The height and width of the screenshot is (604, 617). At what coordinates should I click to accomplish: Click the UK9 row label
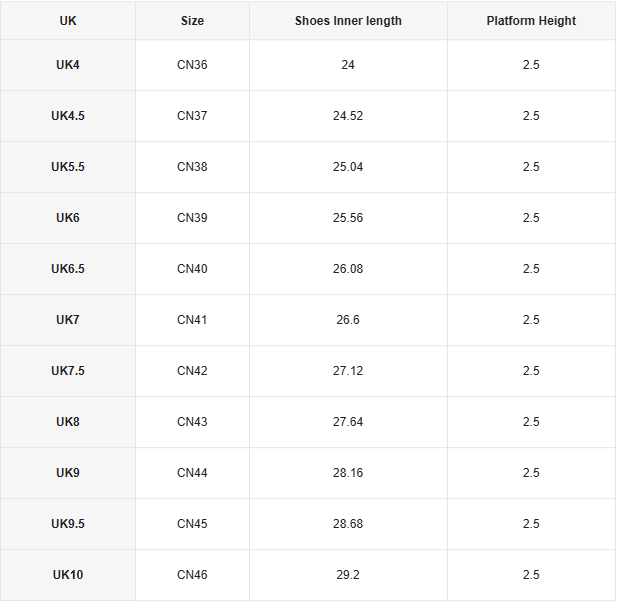[x=68, y=473]
